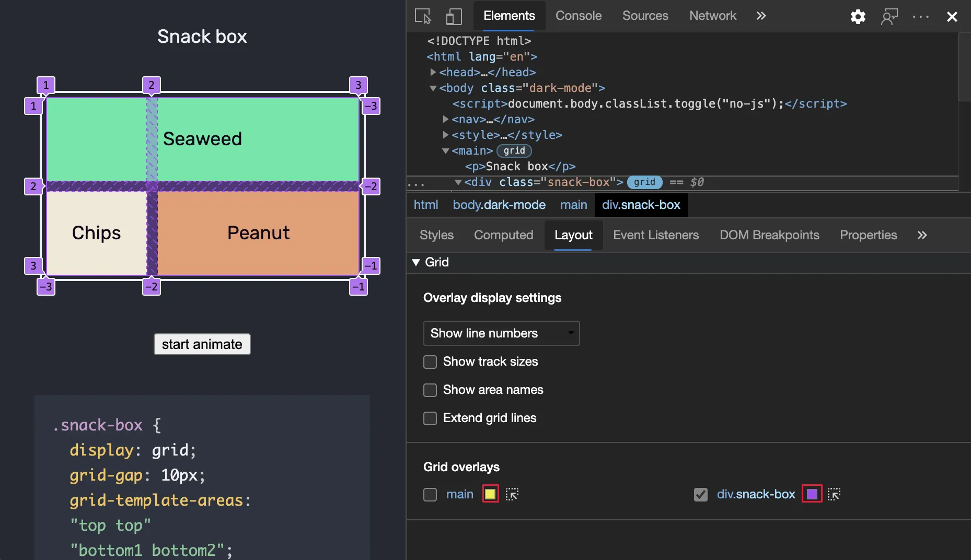The height and width of the screenshot is (560, 971).
Task: Click the Seaweed grid cell
Action: point(203,139)
